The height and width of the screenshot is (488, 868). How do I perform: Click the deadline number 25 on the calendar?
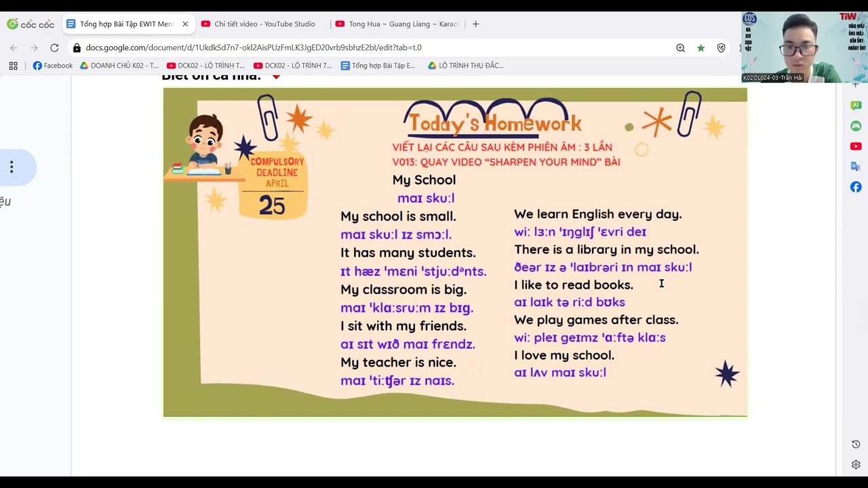272,206
